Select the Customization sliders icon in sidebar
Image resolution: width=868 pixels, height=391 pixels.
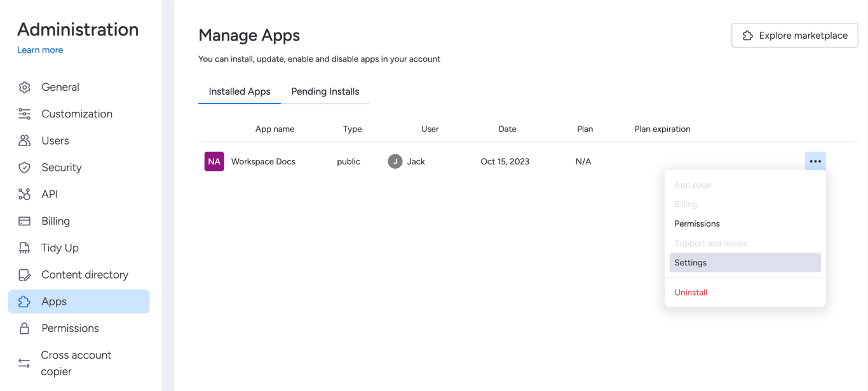point(24,114)
